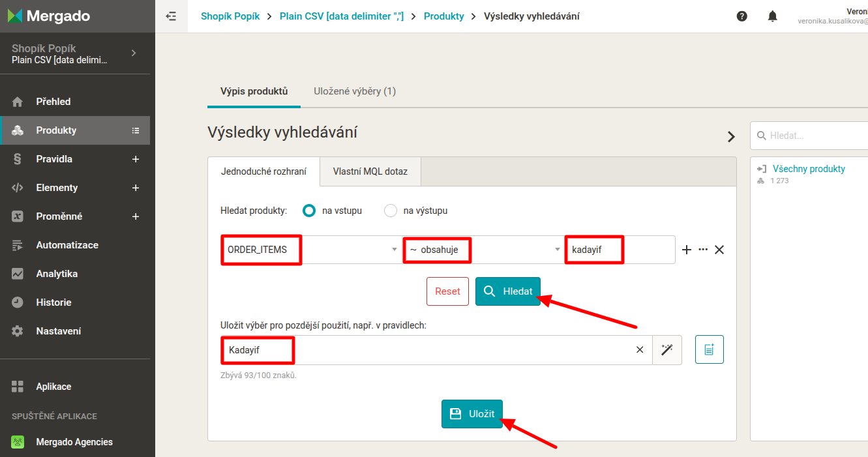
Task: Open Proměnné in the sidebar
Action: tap(59, 216)
